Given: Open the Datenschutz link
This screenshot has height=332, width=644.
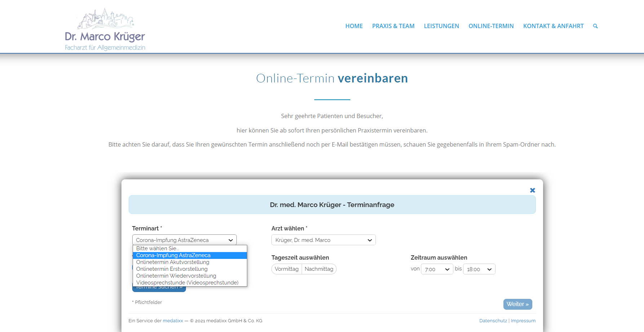Looking at the screenshot, I should coord(493,320).
